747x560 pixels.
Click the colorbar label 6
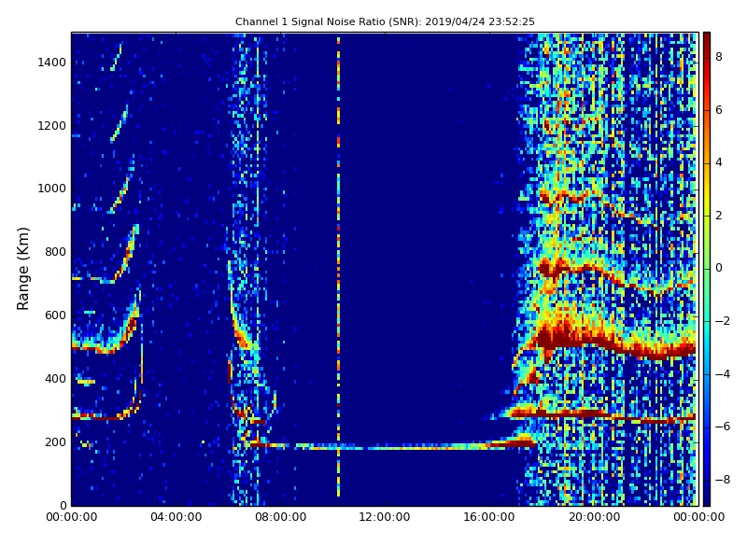719,110
